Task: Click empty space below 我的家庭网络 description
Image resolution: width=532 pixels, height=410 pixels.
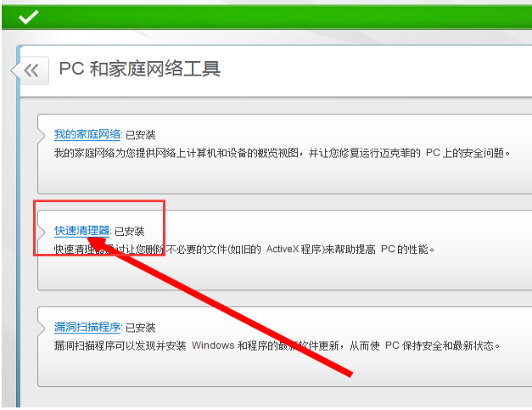Action: coord(280,177)
